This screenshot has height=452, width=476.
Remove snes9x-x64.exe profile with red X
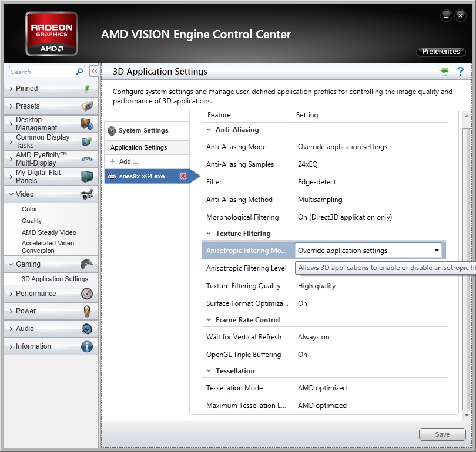coord(182,176)
